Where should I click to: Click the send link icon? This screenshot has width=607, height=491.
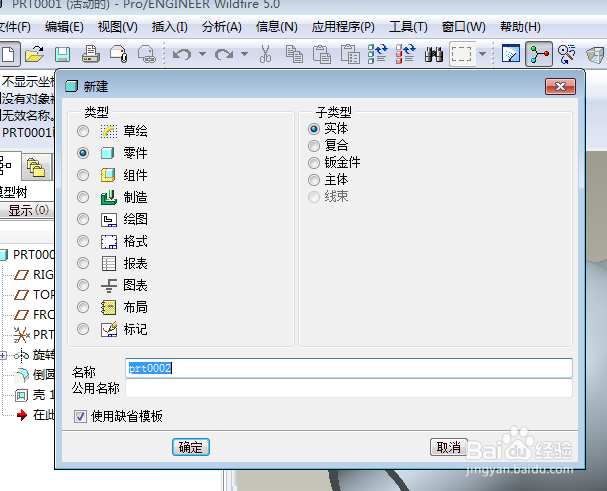[147, 54]
